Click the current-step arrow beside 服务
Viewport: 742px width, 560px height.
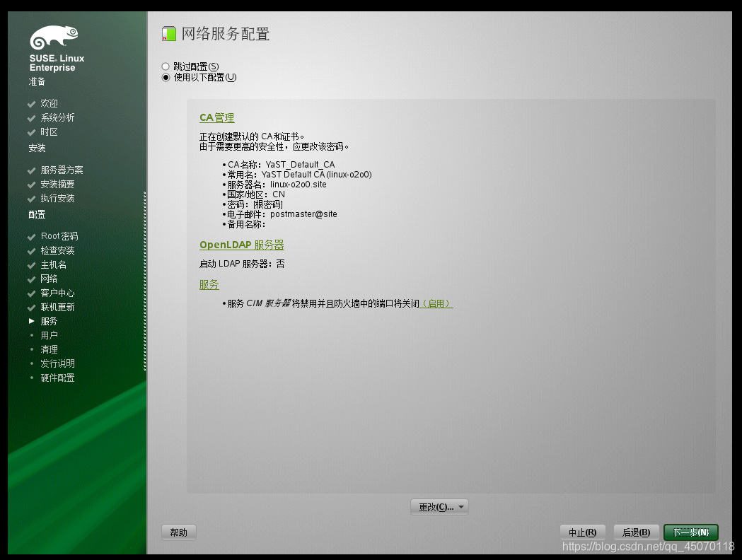point(32,321)
